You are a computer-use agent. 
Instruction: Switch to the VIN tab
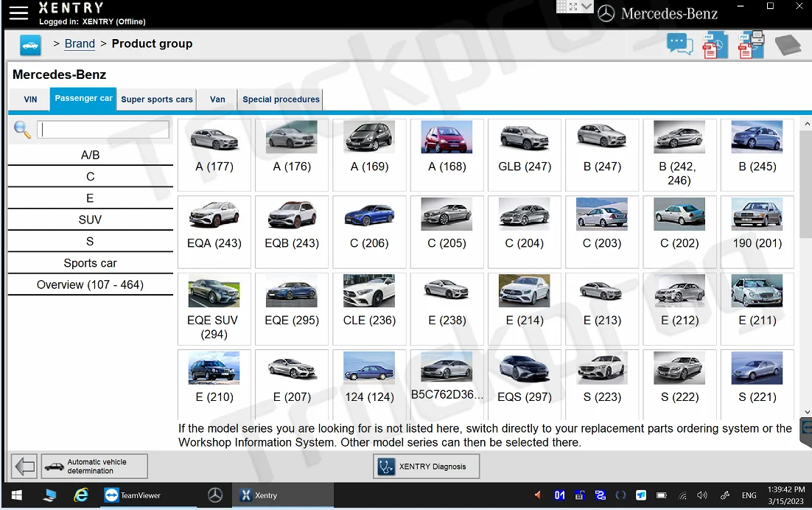30,99
